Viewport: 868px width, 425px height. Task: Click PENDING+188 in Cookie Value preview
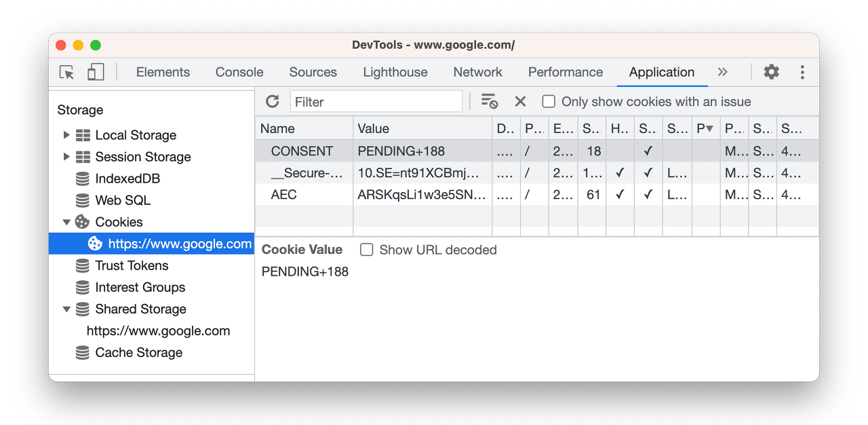pos(305,272)
